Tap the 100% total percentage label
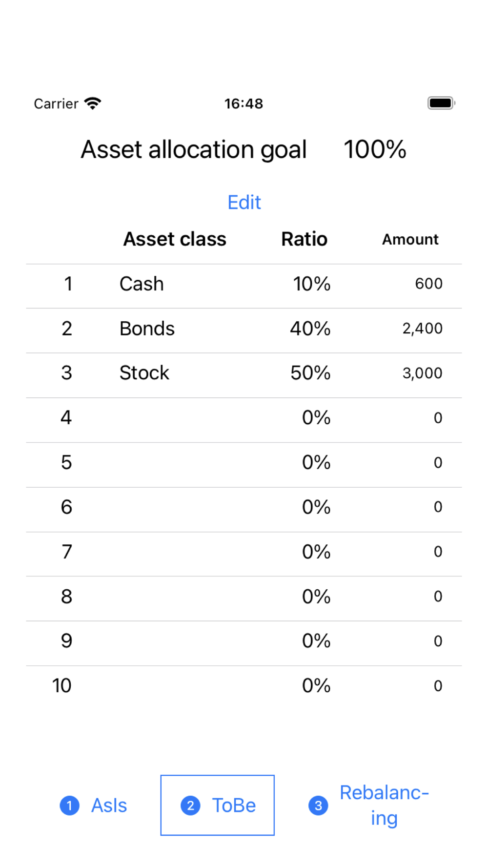Viewport: 488px width, 868px height. coord(375,149)
